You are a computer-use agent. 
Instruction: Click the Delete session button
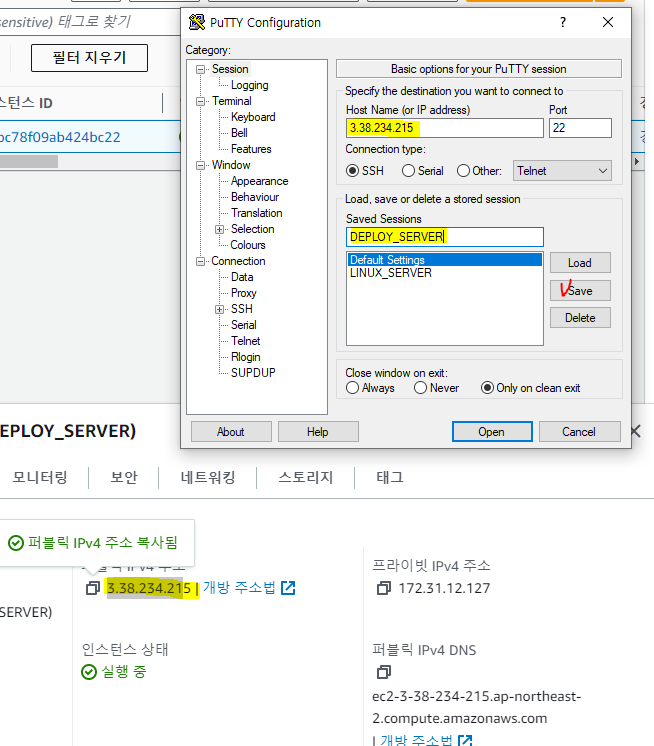click(x=580, y=318)
